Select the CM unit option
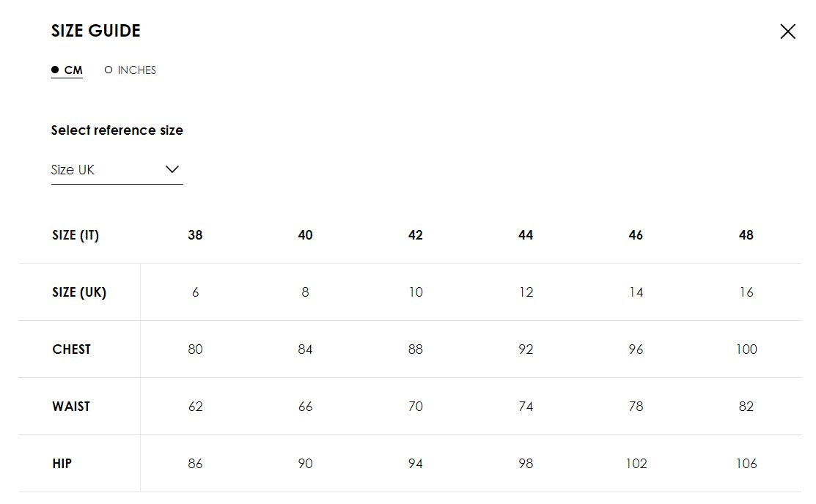816x504 pixels. click(x=67, y=70)
